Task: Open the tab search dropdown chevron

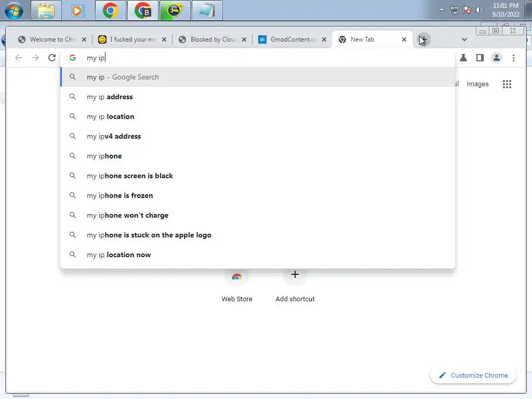Action: [x=464, y=39]
